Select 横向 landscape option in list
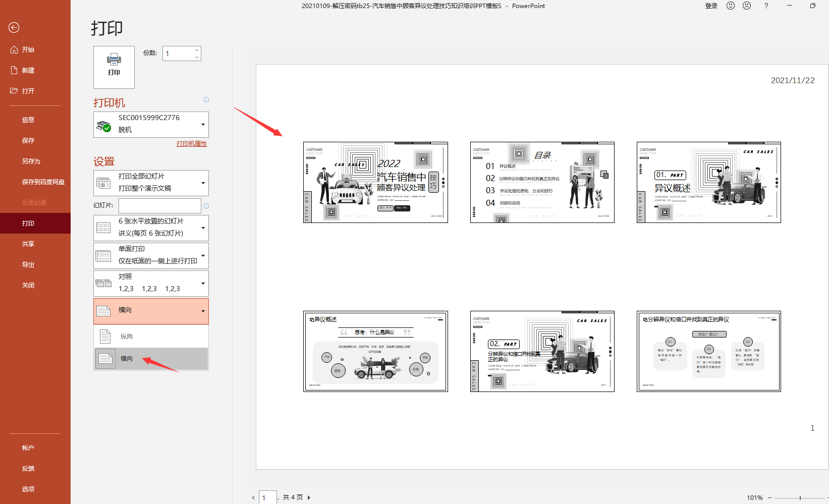 pyautogui.click(x=151, y=359)
